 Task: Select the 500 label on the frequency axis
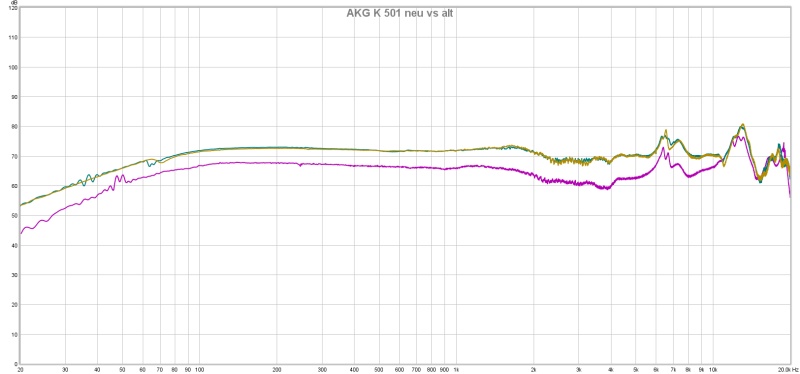[379, 369]
